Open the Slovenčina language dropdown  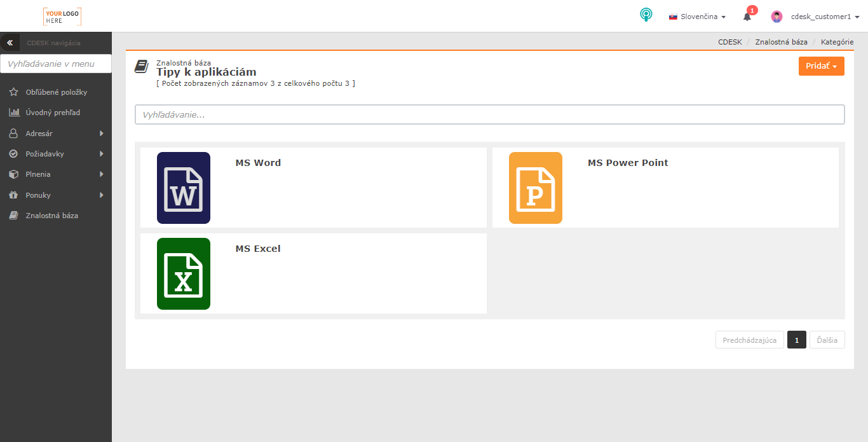(x=697, y=17)
